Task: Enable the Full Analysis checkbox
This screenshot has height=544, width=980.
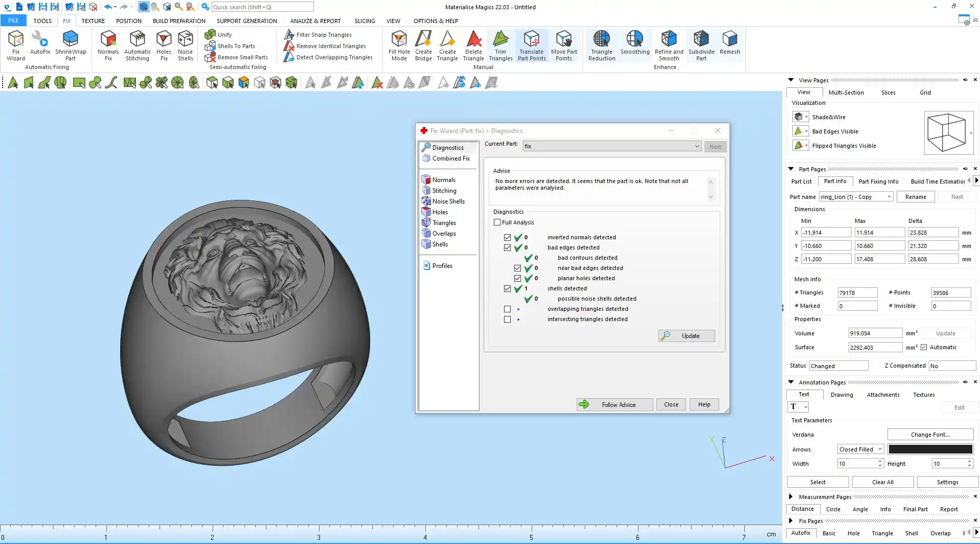Action: pos(497,222)
